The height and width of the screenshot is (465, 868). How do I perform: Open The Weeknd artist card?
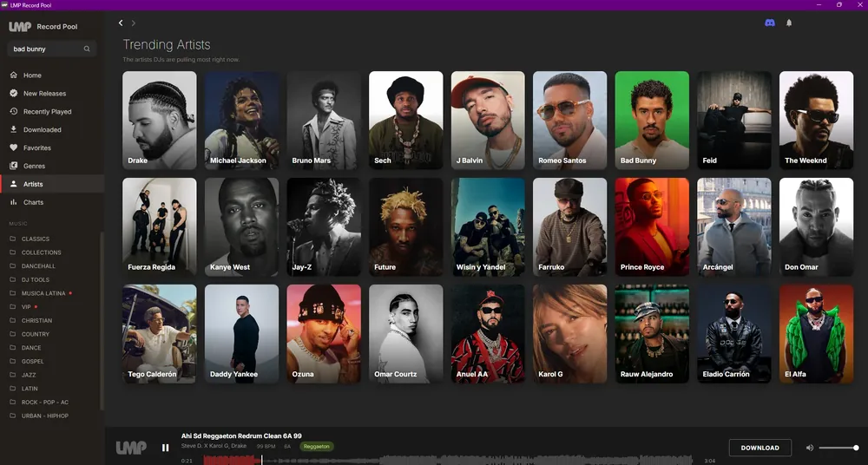pos(817,120)
